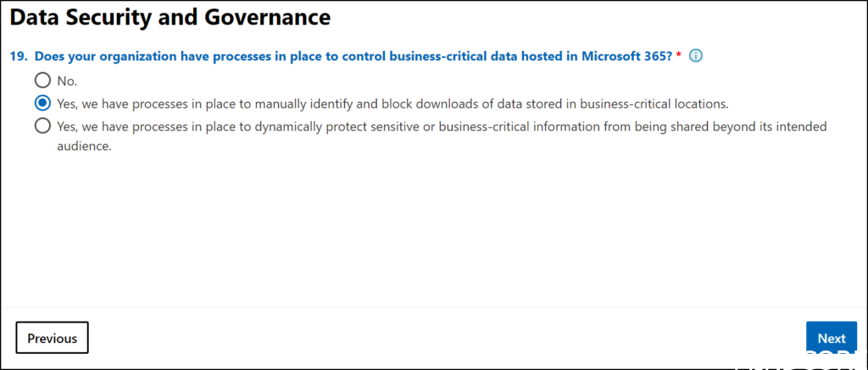Go back with the Previous button
The height and width of the screenshot is (370, 868).
tap(52, 338)
